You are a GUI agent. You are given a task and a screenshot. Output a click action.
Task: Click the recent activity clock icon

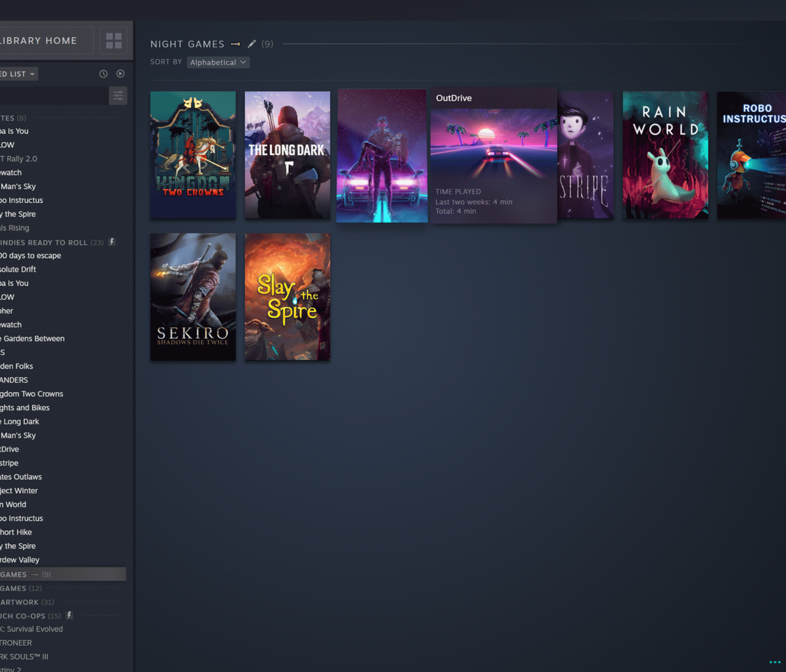click(103, 74)
